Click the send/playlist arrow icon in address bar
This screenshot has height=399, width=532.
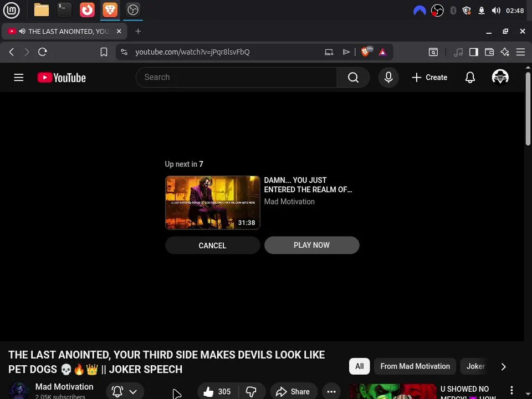[x=346, y=52]
